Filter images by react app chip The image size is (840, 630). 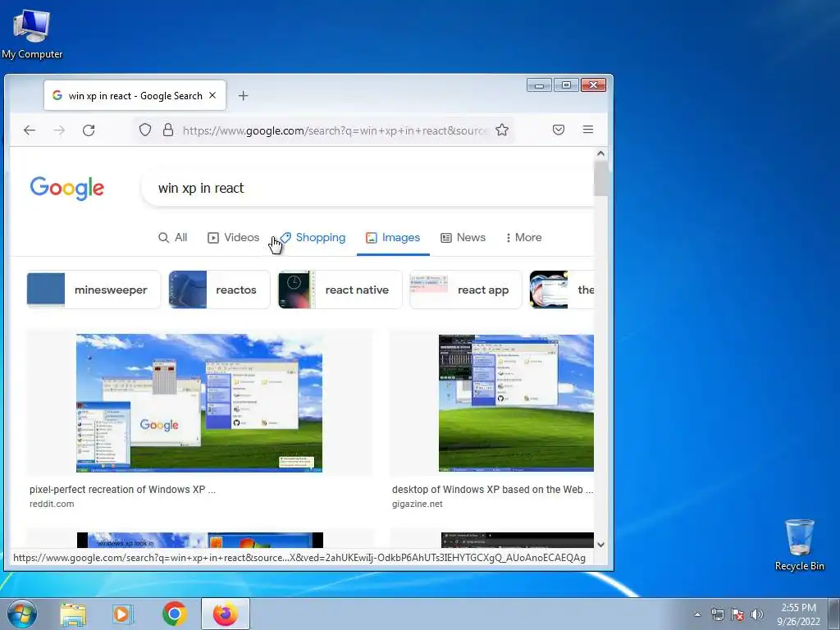466,290
